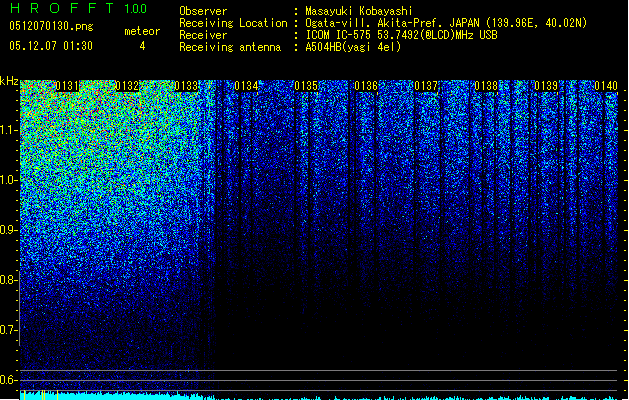Click the 'Receiving Location' label
This screenshot has width=629, height=400.
233,23
